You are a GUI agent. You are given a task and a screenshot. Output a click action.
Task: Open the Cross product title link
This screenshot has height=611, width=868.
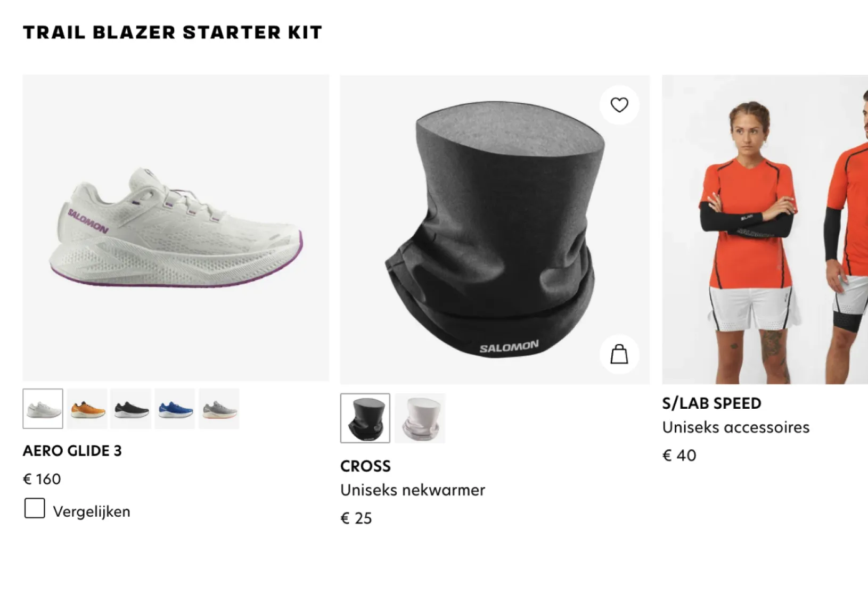[366, 466]
